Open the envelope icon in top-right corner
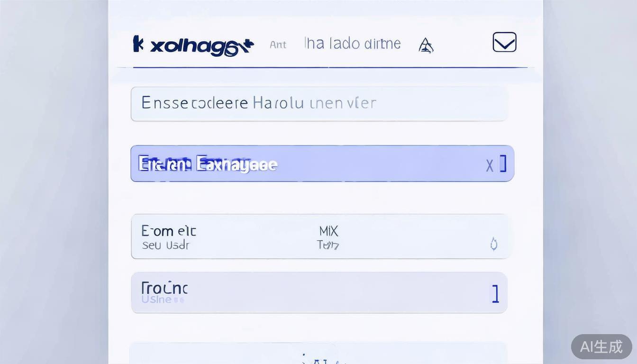The width and height of the screenshot is (637, 364). pyautogui.click(x=504, y=42)
